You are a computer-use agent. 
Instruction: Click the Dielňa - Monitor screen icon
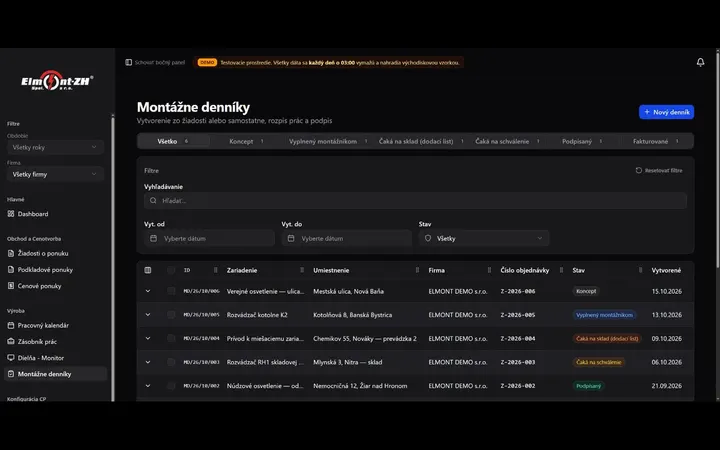[x=11, y=358]
